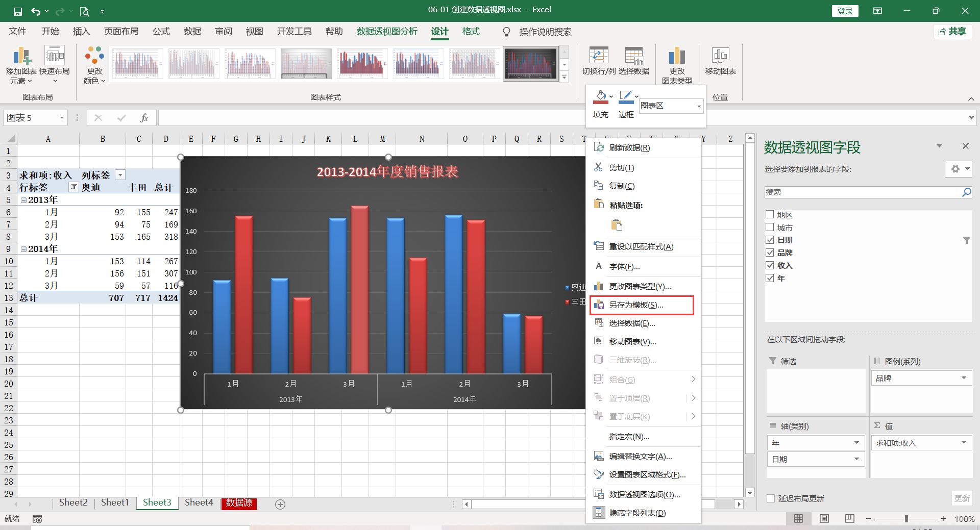Click the zoom in plus button
980x530 pixels.
[x=944, y=519]
